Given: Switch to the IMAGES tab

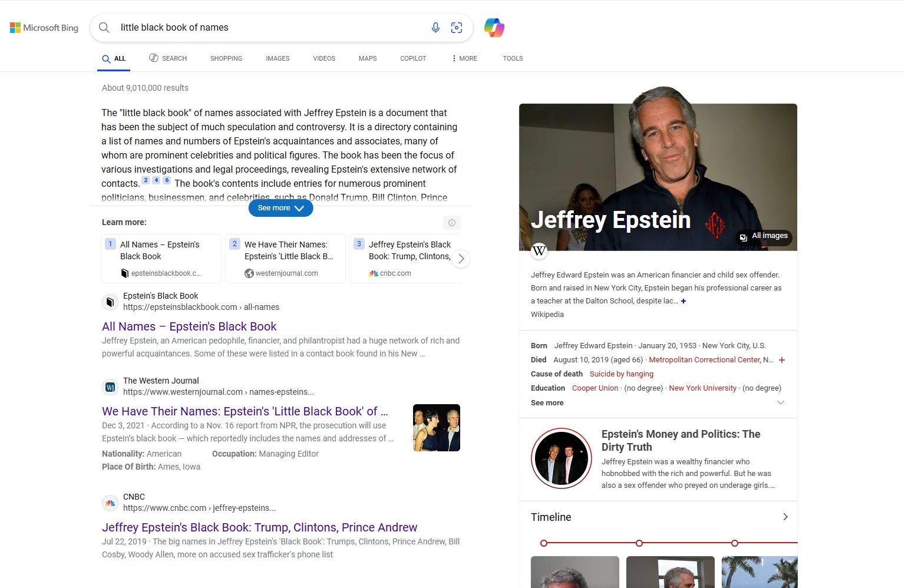Looking at the screenshot, I should click(x=278, y=58).
